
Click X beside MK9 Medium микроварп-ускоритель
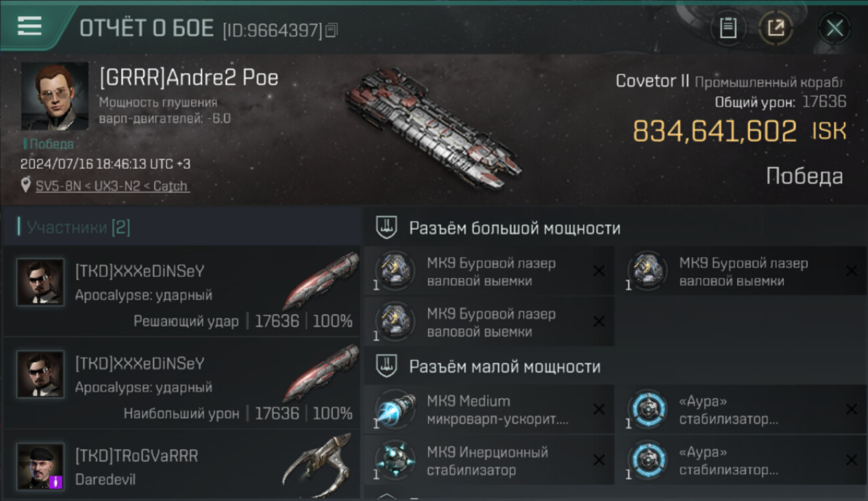click(x=599, y=409)
